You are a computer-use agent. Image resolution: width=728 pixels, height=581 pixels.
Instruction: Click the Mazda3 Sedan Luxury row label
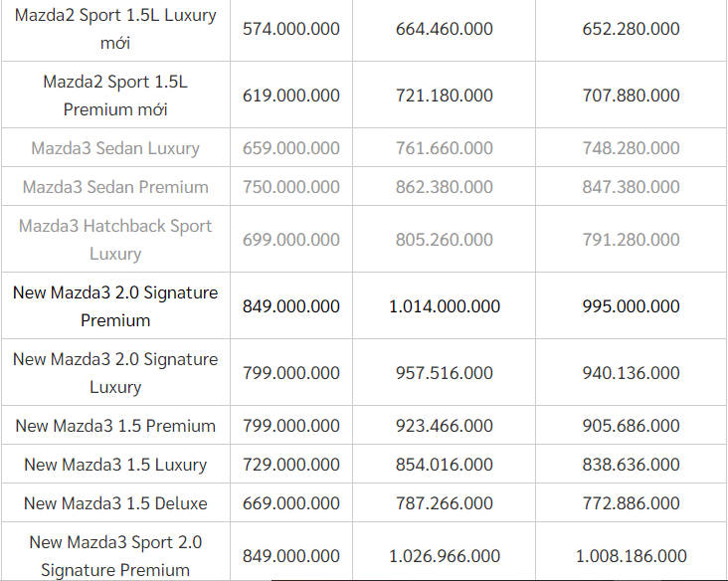click(115, 148)
